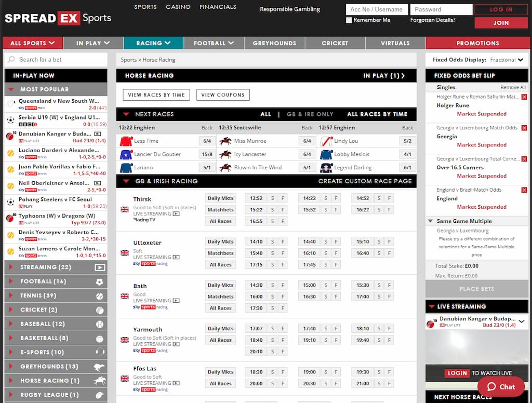Change Fixed Odds Display Fractional dropdown

pos(507,60)
